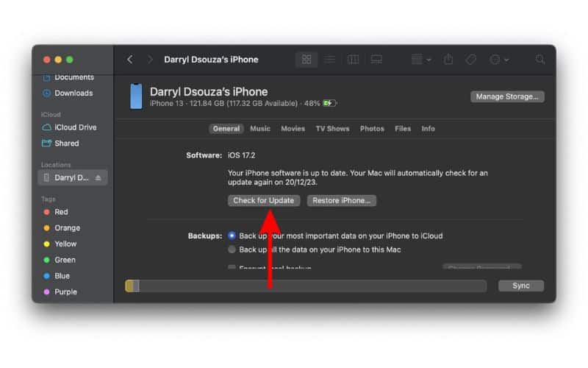Click Check for Update button
Screen dimensions: 588x368
point(264,200)
